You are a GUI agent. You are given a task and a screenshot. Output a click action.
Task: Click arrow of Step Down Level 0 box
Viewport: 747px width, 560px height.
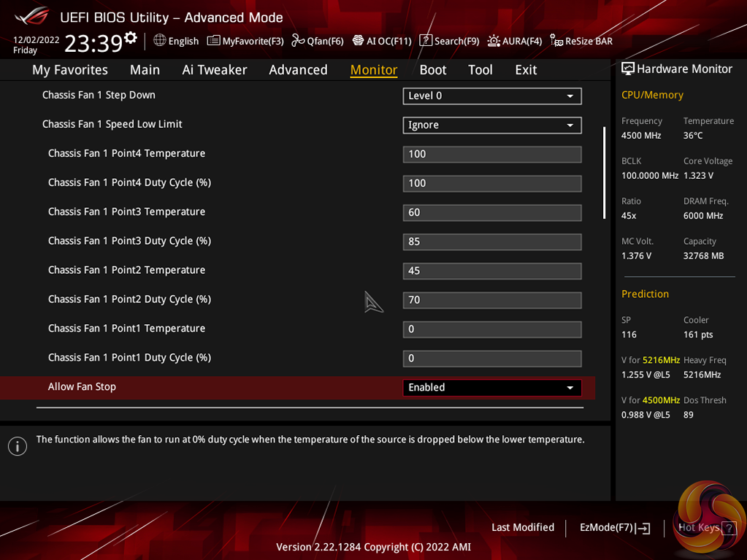[570, 96]
